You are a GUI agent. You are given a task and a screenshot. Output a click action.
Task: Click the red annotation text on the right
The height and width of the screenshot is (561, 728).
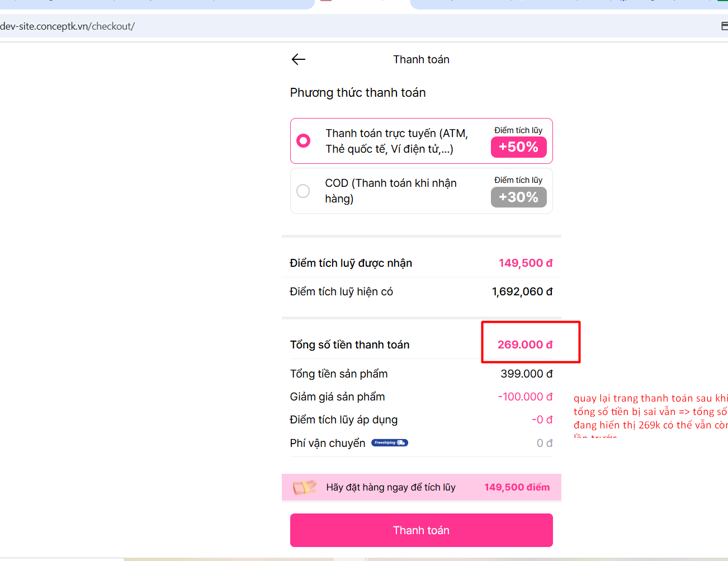click(650, 412)
